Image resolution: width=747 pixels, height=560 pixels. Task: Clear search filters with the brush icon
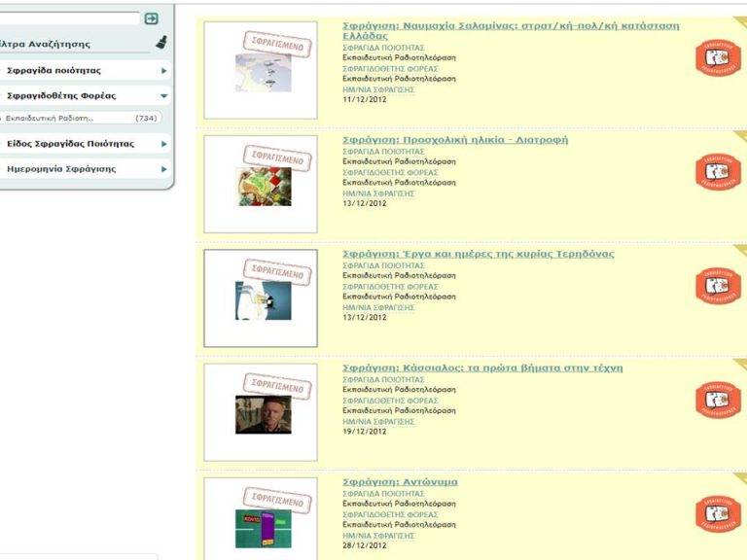click(x=160, y=44)
